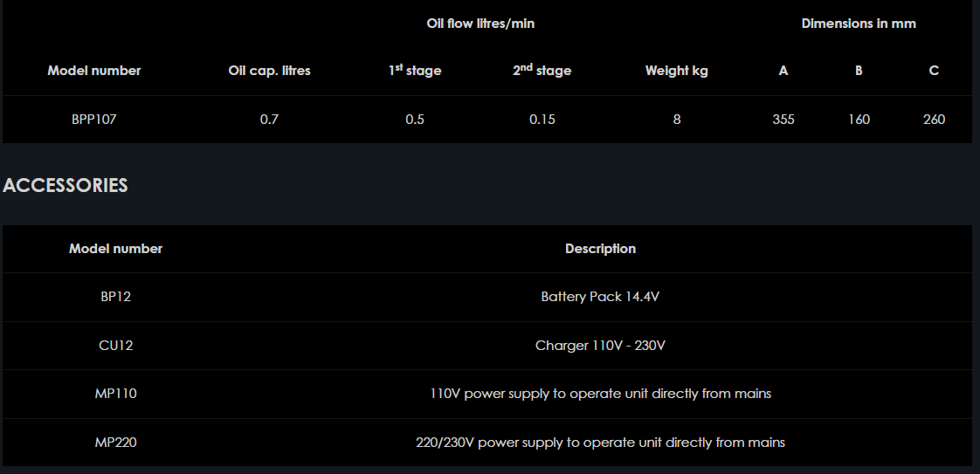Viewport: 980px width, 474px height.
Task: Click the CU12 model number
Action: pyautogui.click(x=115, y=346)
